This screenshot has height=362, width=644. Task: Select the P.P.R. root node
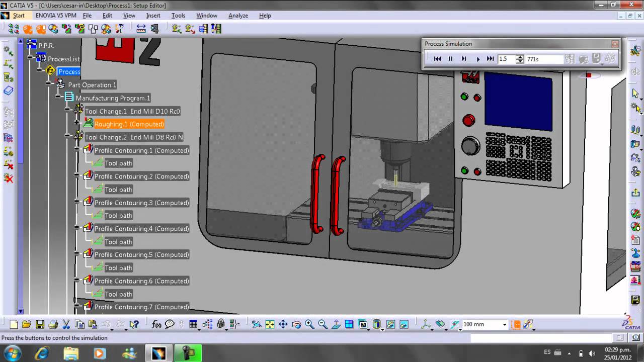pos(46,46)
